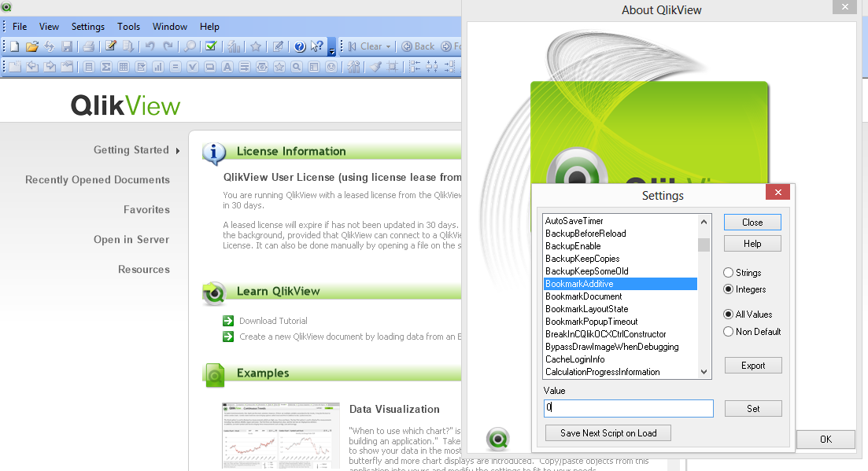Open the Resources section
This screenshot has width=868, height=471.
pos(144,269)
